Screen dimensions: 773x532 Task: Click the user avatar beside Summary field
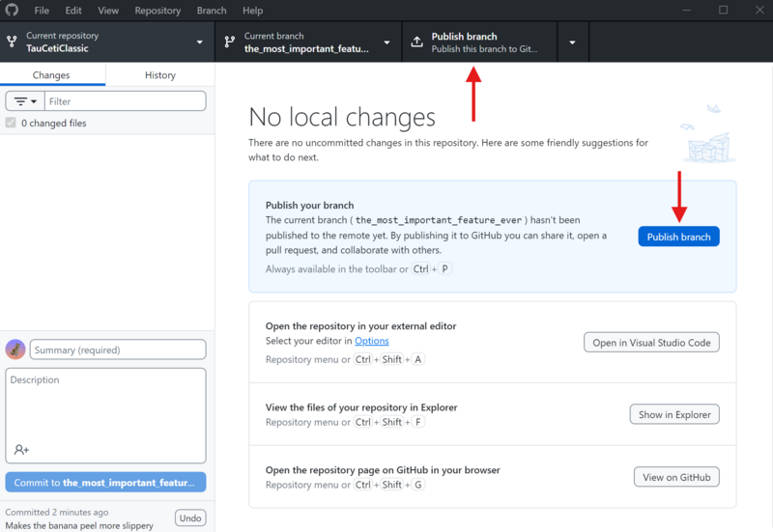15,350
